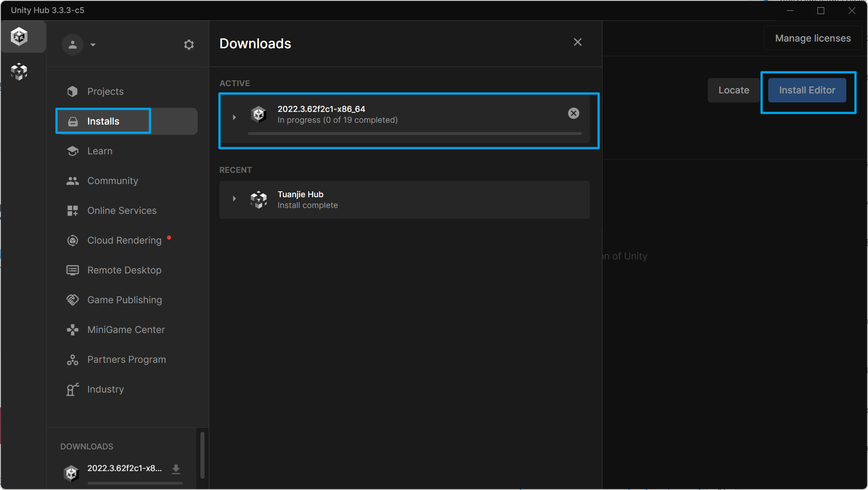
Task: Cancel the 2022.3.62f2c1 download with the X icon
Action: pos(573,113)
